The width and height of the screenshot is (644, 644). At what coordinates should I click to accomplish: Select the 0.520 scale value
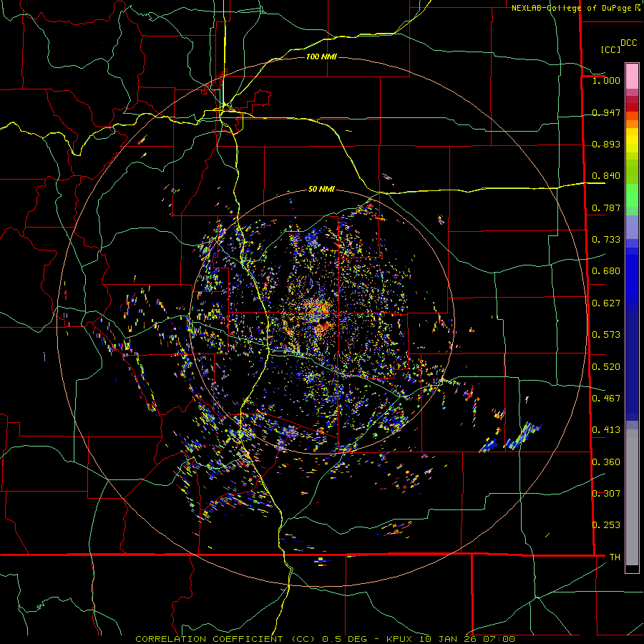coord(606,367)
